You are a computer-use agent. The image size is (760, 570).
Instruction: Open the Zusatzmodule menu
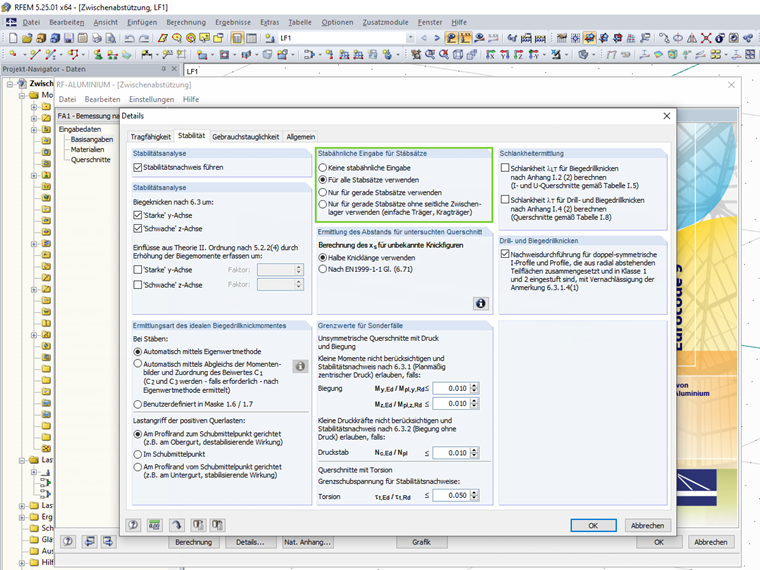coord(385,22)
